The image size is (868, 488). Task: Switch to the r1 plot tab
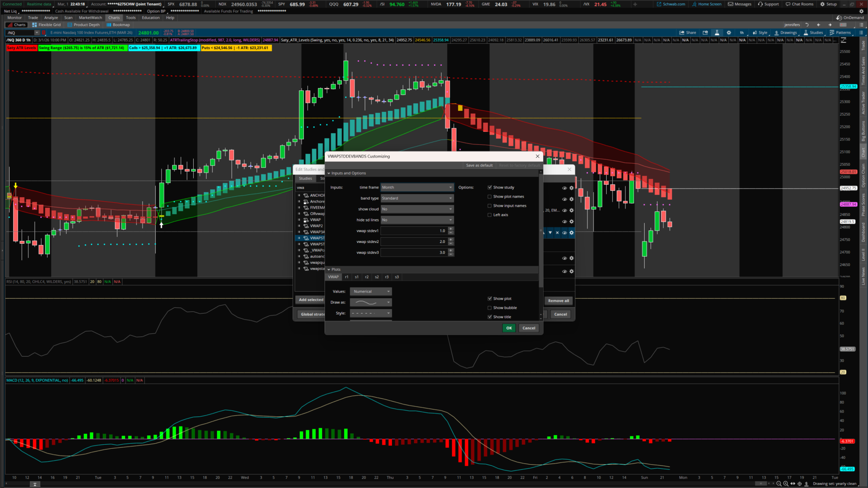click(347, 277)
